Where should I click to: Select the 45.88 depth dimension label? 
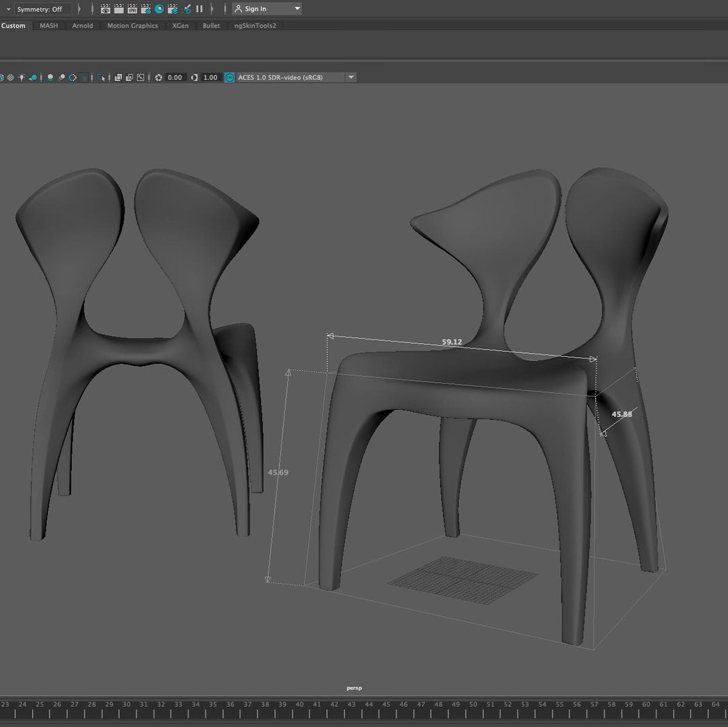[x=621, y=414]
